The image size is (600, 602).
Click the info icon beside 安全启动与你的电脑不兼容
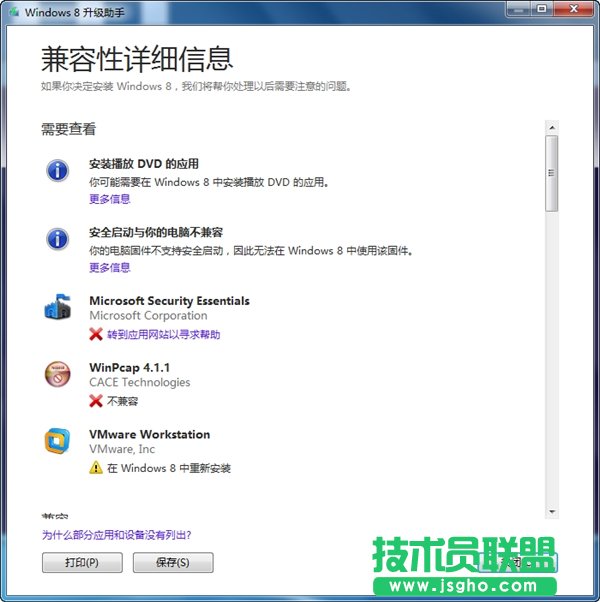58,239
